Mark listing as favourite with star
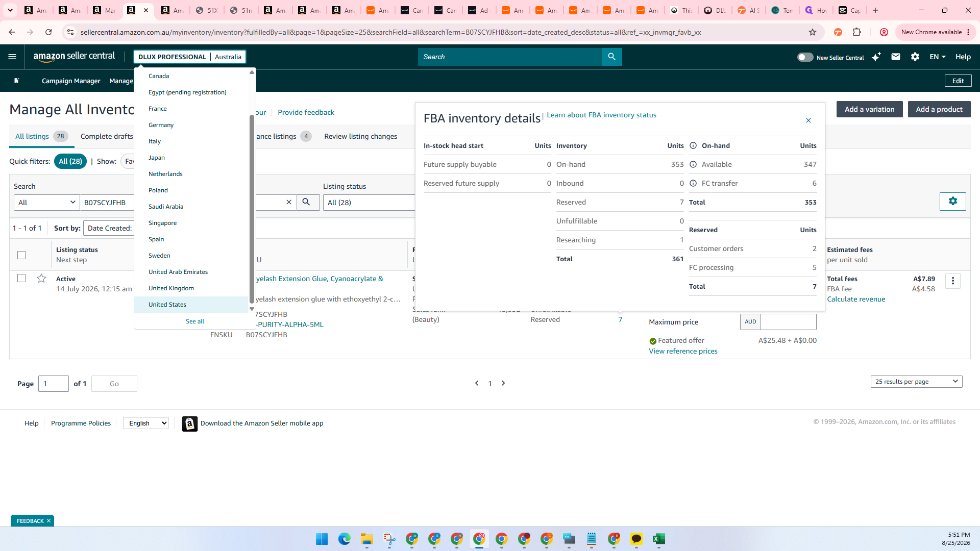 click(x=41, y=278)
